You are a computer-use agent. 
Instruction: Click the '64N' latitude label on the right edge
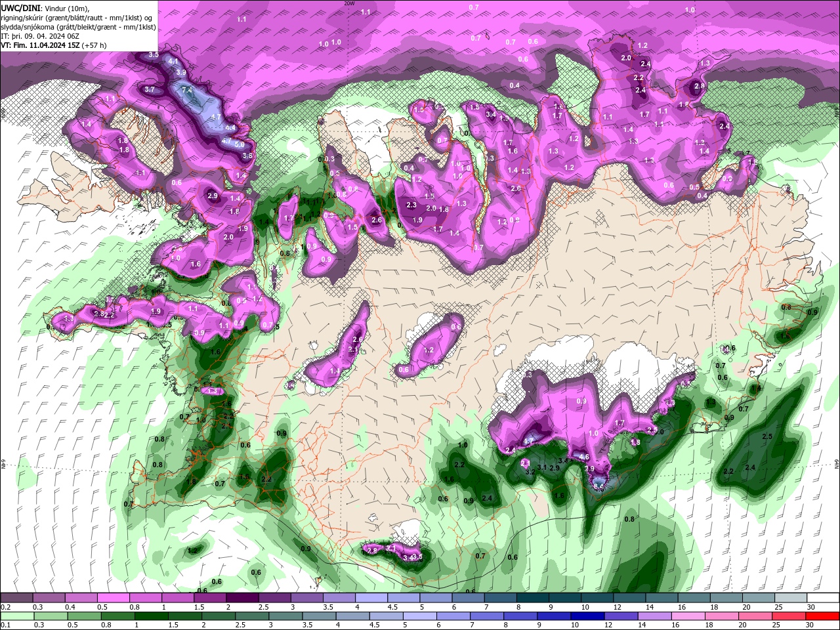(x=837, y=463)
